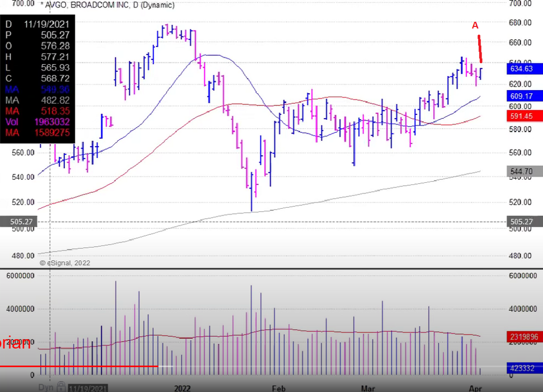Screen dimensions: 543x392
Task: Click the lock icon beside Dyn
Action: tap(62, 387)
